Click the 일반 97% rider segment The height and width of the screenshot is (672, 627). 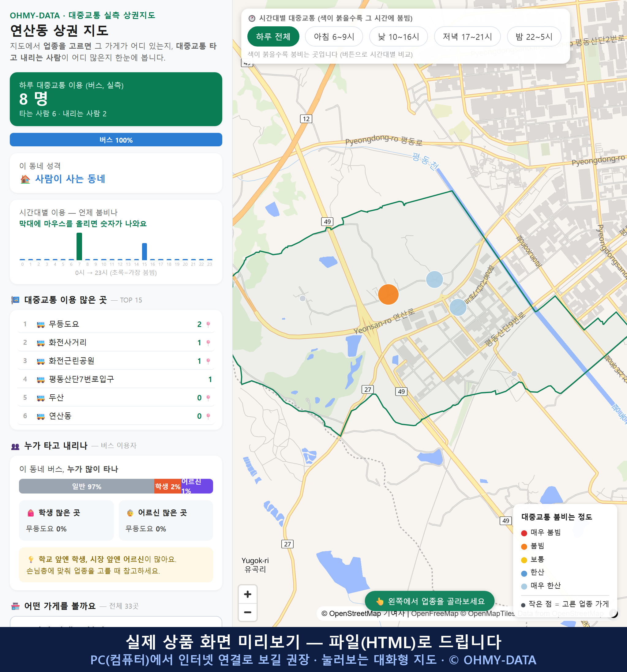(87, 486)
